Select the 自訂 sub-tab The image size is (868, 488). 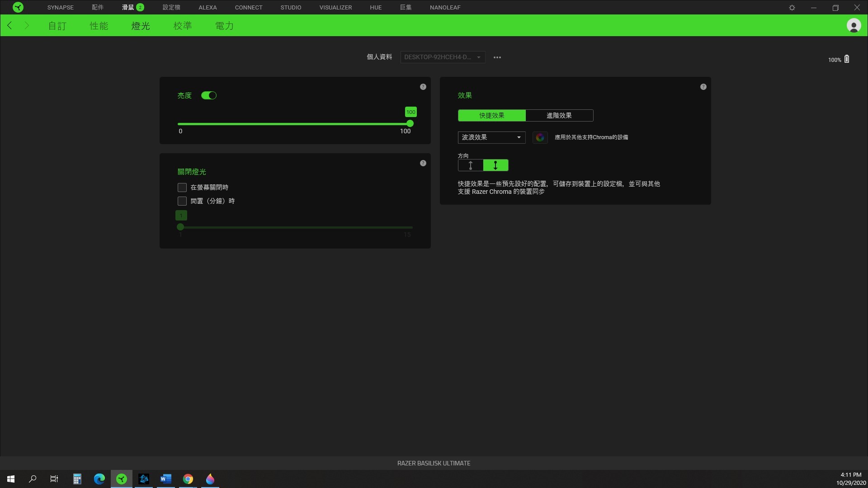(x=57, y=26)
